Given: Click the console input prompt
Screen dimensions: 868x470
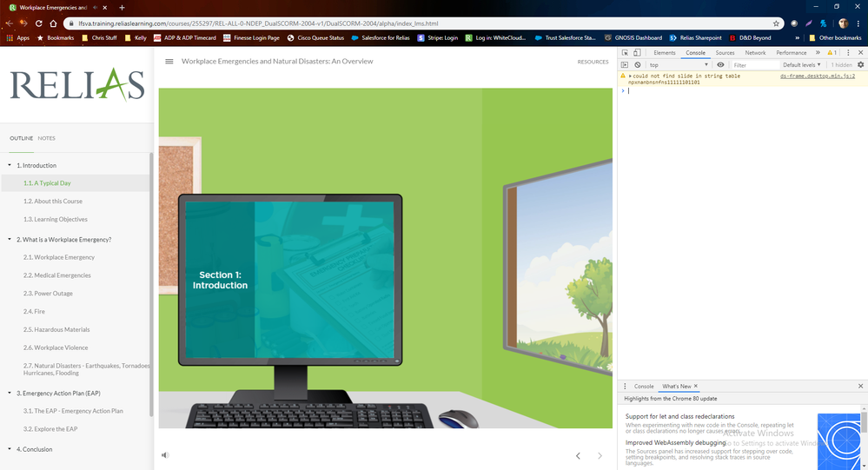Looking at the screenshot, I should 742,91.
